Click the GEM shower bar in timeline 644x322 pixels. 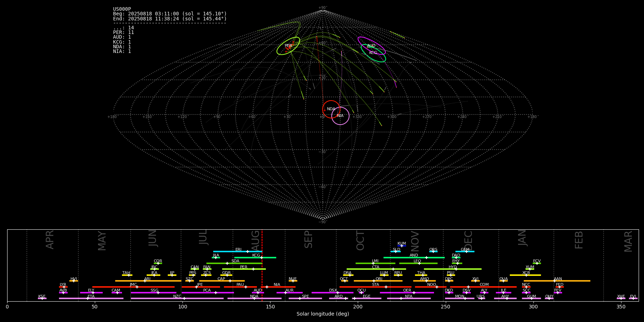(x=465, y=252)
